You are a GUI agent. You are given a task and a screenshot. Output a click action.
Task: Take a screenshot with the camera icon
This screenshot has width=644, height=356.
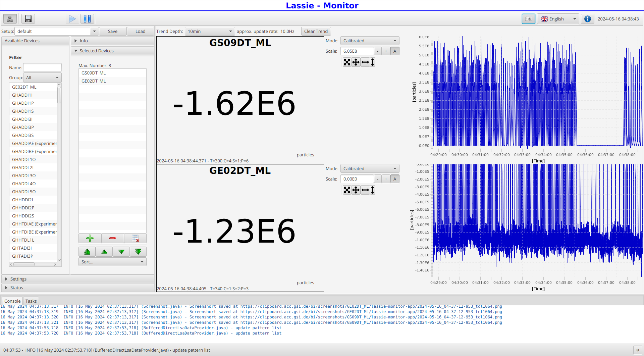(x=529, y=19)
